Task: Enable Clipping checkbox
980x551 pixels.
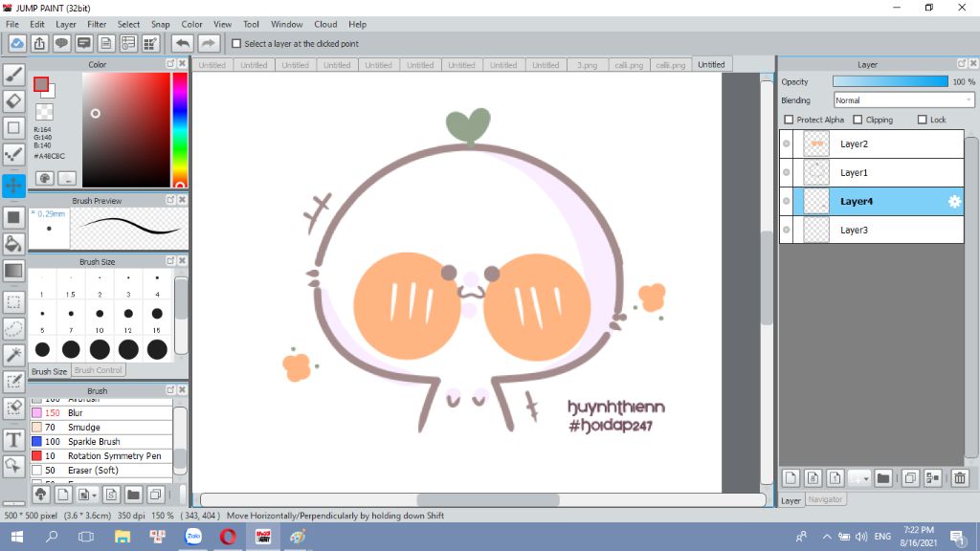Action: [857, 120]
